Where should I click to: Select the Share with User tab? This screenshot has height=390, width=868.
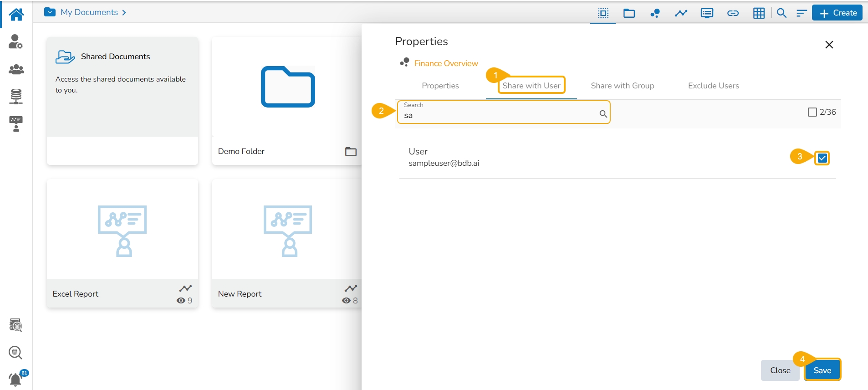pyautogui.click(x=531, y=86)
